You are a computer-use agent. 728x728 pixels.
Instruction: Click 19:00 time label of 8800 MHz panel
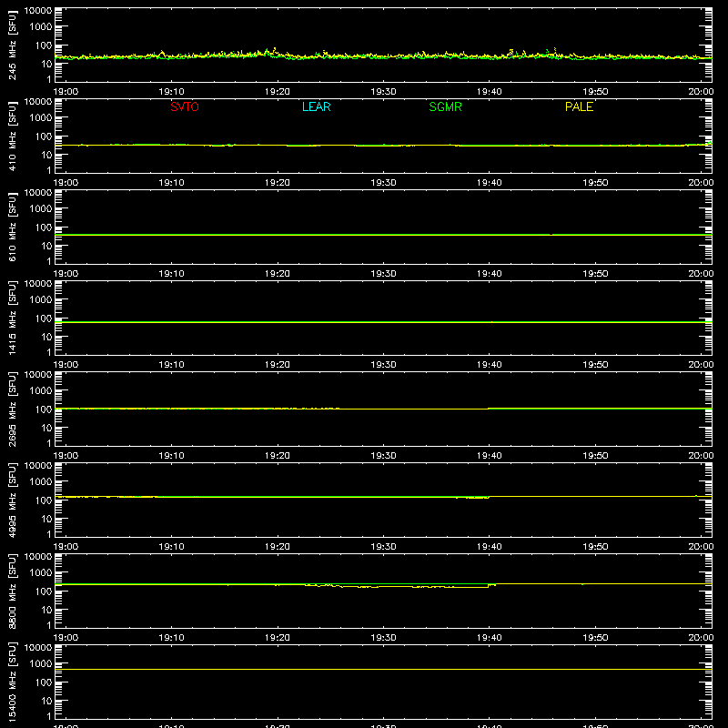[66, 638]
